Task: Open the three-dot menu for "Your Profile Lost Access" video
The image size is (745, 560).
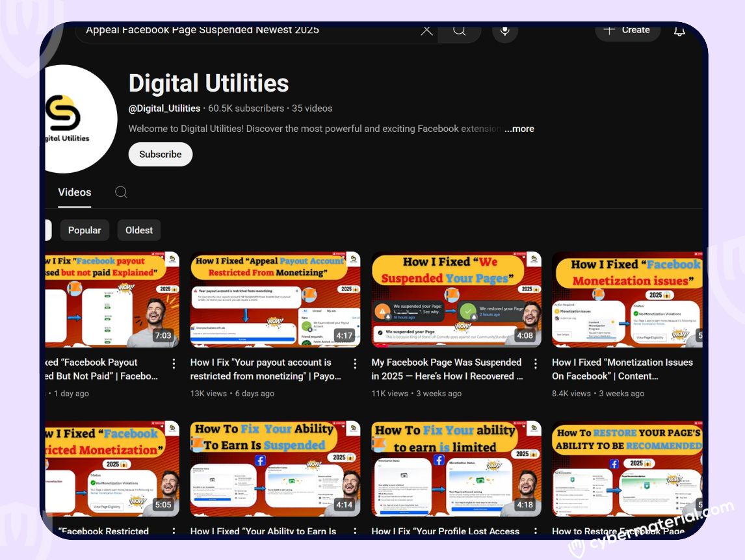Action: tap(536, 531)
